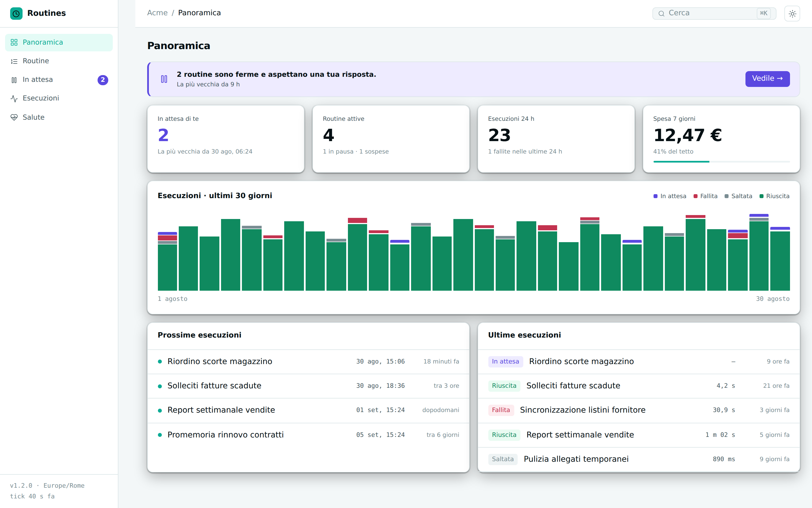Click the Panoramica breadcrumb item

click(199, 13)
